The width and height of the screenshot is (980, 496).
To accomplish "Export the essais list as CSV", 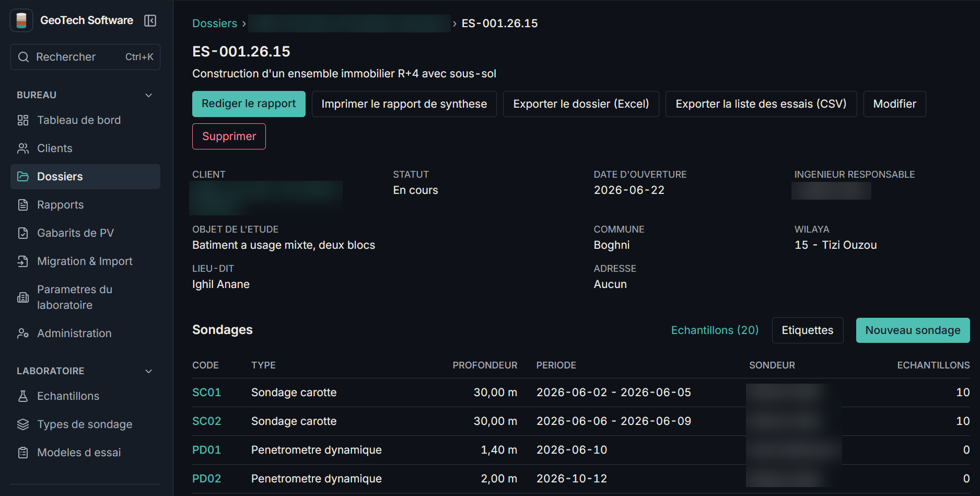I will (x=761, y=104).
